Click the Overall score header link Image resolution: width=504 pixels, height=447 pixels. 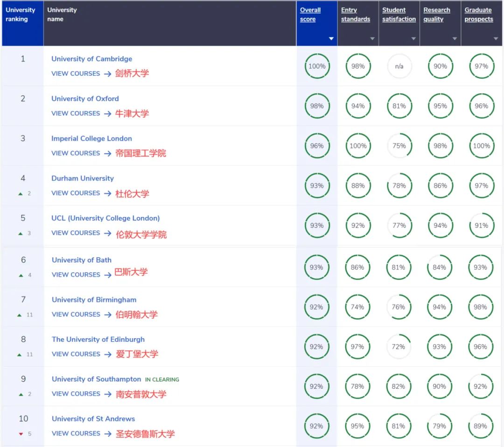coord(310,14)
